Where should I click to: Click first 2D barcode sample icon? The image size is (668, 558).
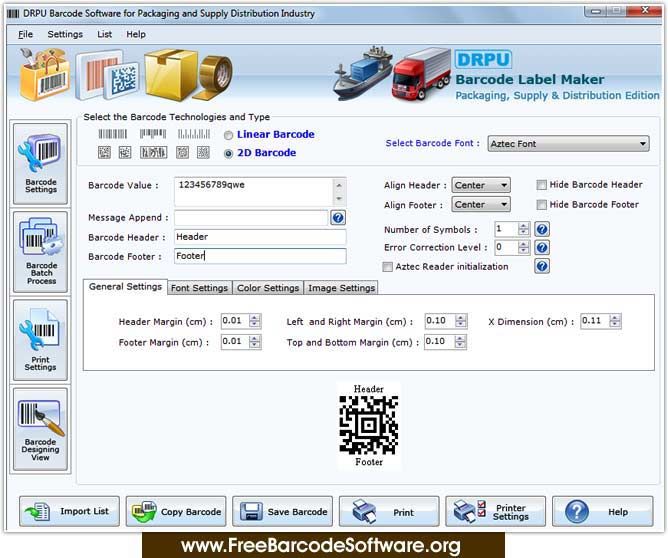pyautogui.click(x=104, y=152)
